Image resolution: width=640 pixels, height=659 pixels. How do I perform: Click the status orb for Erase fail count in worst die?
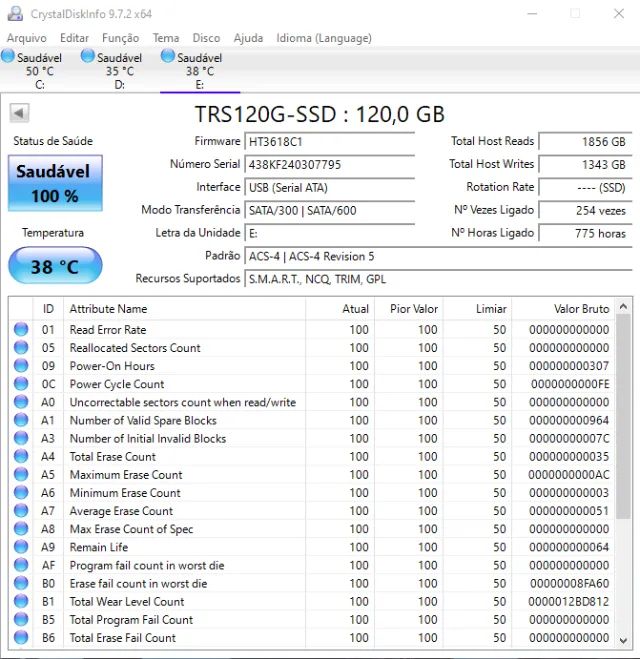tap(21, 583)
